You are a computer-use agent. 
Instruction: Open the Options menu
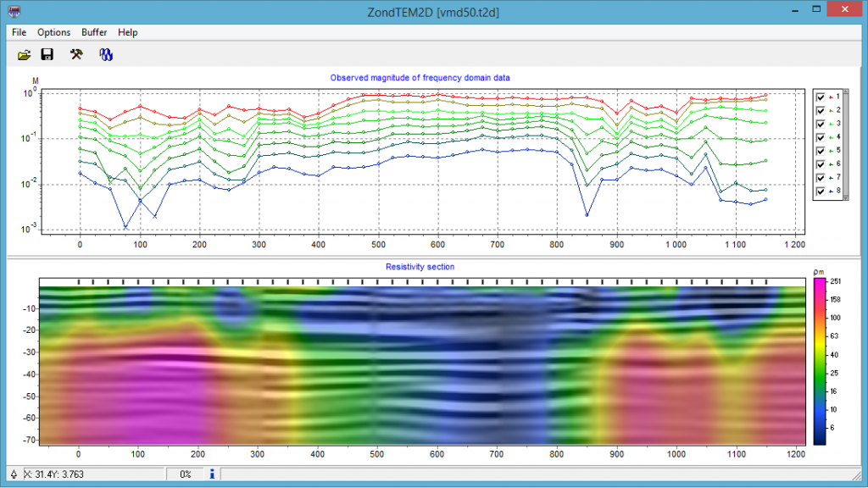click(x=54, y=32)
